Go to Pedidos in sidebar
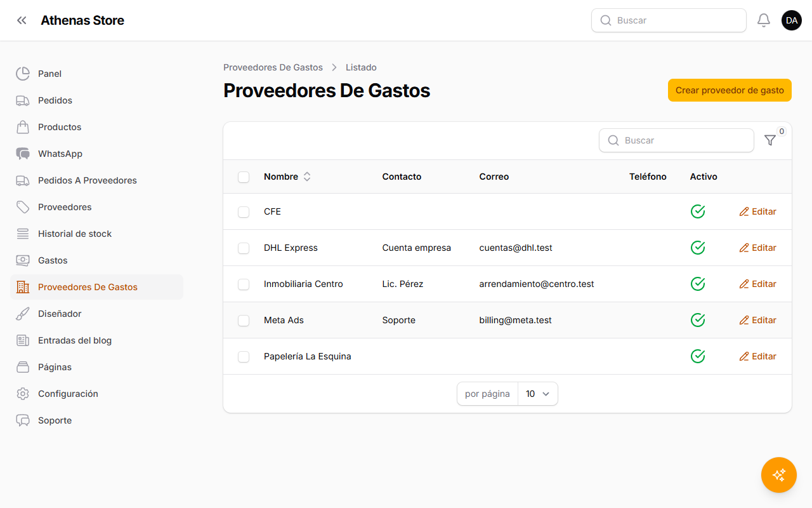The height and width of the screenshot is (508, 812). click(96, 100)
